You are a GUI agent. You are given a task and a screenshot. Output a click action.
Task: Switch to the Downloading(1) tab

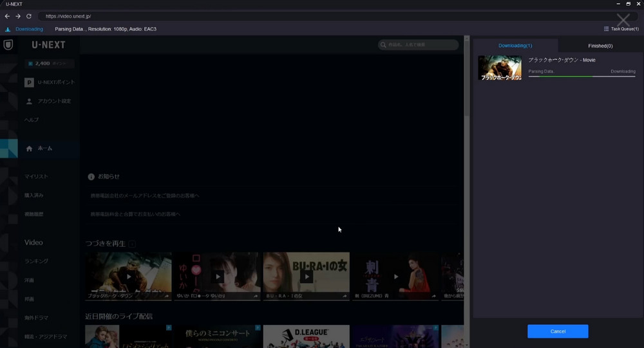tap(515, 46)
